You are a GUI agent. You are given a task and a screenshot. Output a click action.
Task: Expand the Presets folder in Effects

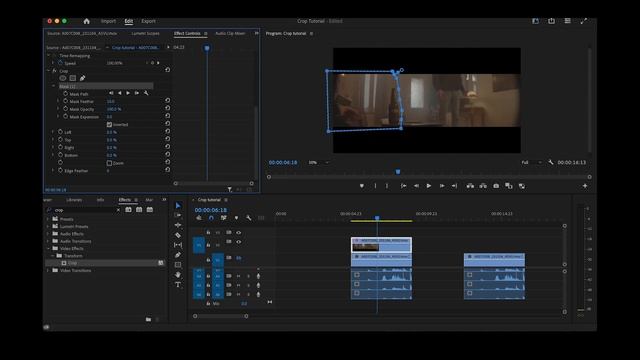pos(48,219)
